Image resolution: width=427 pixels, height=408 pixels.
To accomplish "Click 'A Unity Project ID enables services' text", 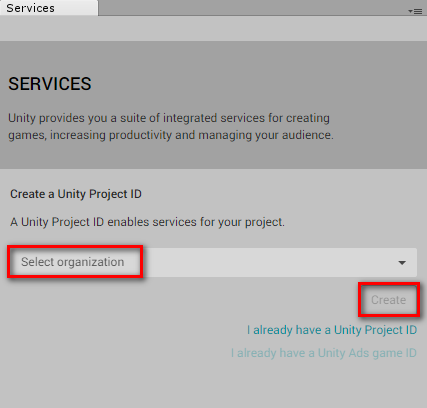I will 147,222.
